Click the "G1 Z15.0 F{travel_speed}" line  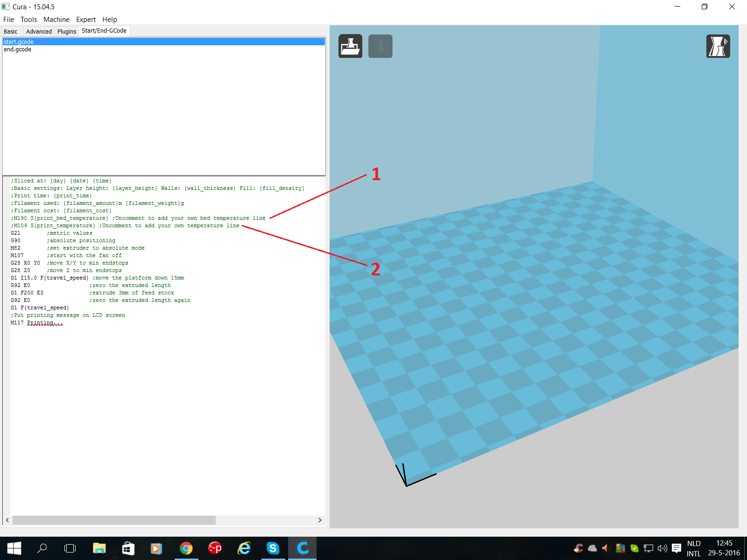(98, 278)
